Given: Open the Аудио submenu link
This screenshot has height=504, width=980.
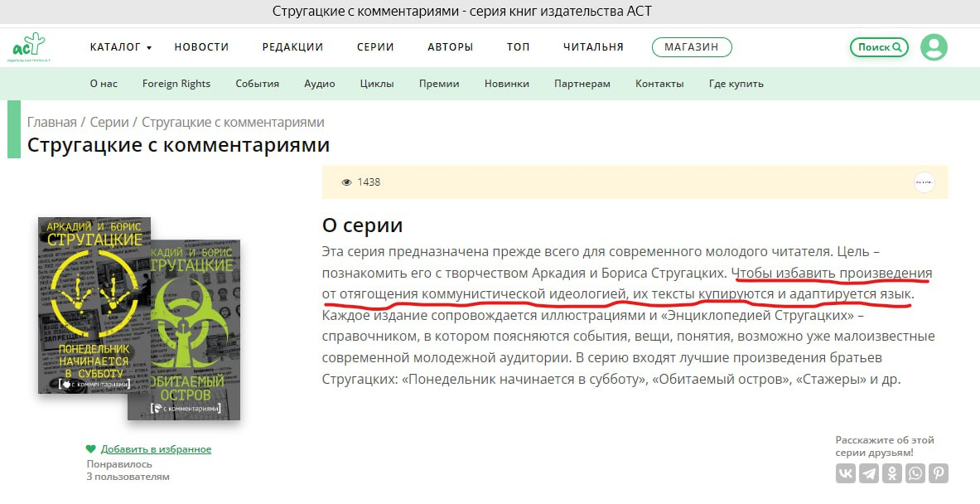Looking at the screenshot, I should (x=320, y=84).
